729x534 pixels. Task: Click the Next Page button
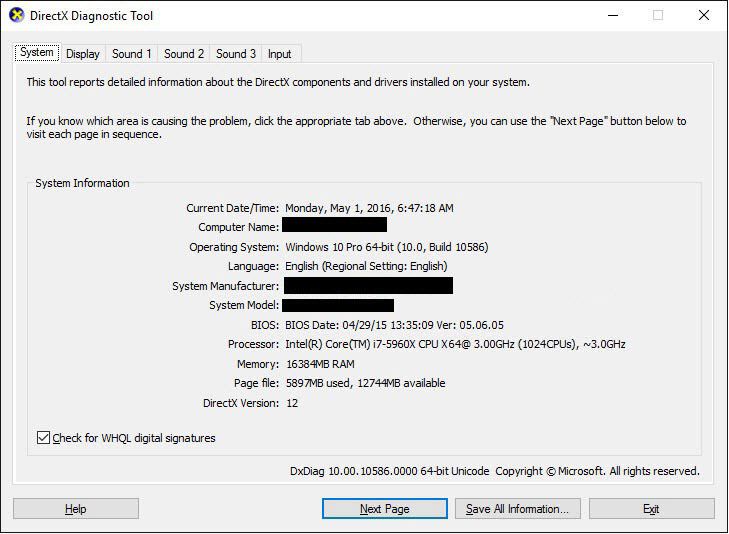click(x=384, y=509)
